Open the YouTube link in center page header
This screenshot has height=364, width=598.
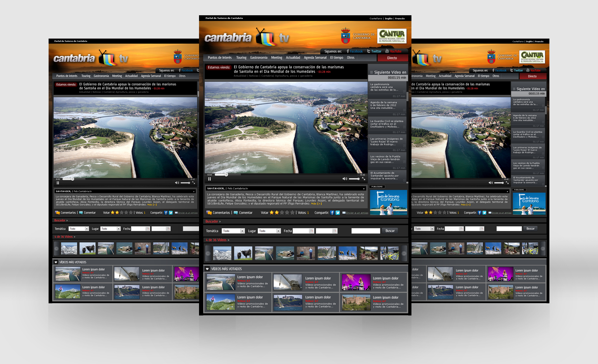[x=393, y=51]
